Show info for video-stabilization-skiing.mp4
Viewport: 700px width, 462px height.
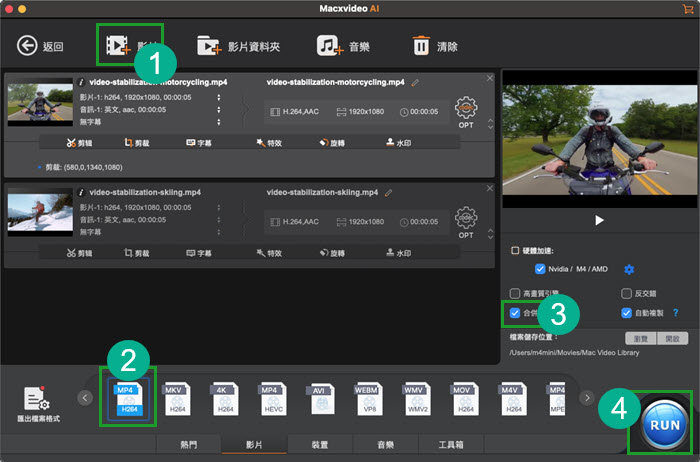(x=81, y=192)
